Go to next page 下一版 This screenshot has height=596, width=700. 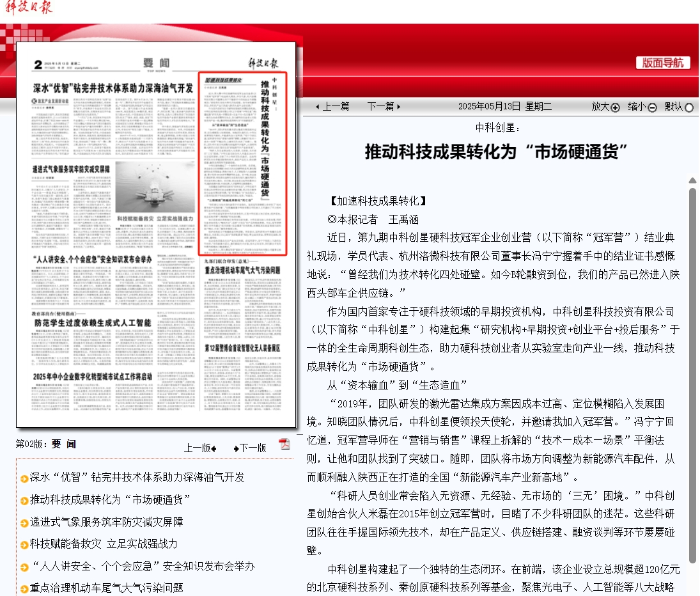pos(250,448)
